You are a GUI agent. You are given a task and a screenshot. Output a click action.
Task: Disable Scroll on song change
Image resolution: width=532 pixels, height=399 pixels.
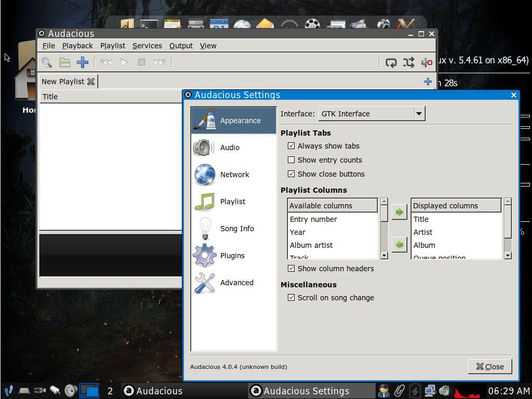[x=291, y=298]
